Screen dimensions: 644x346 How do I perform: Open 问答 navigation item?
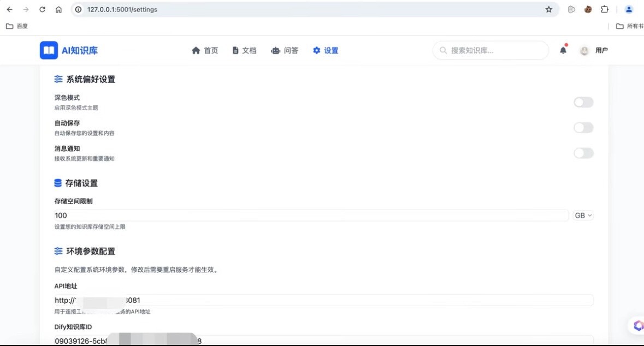click(285, 51)
